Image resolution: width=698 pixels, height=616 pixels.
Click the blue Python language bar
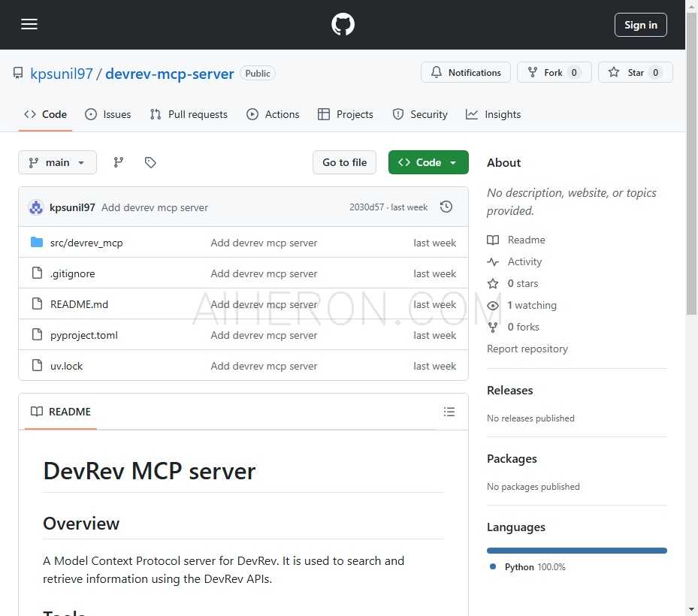pos(577,551)
